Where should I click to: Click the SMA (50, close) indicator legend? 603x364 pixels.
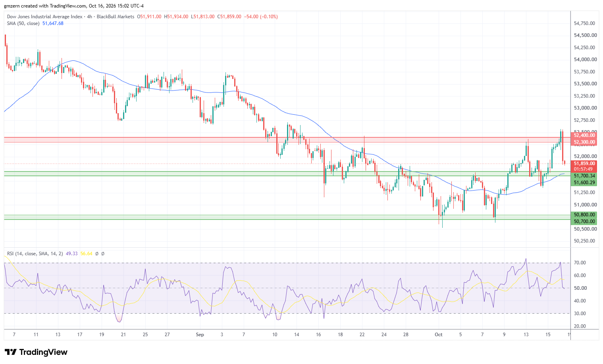(x=23, y=23)
